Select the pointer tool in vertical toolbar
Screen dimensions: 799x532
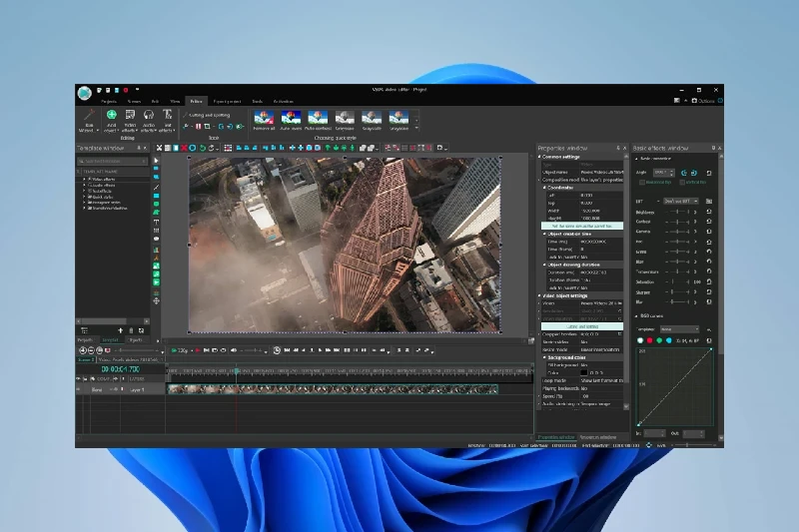point(157,161)
